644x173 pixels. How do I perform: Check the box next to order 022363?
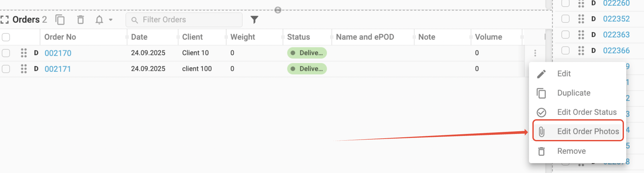[565, 34]
